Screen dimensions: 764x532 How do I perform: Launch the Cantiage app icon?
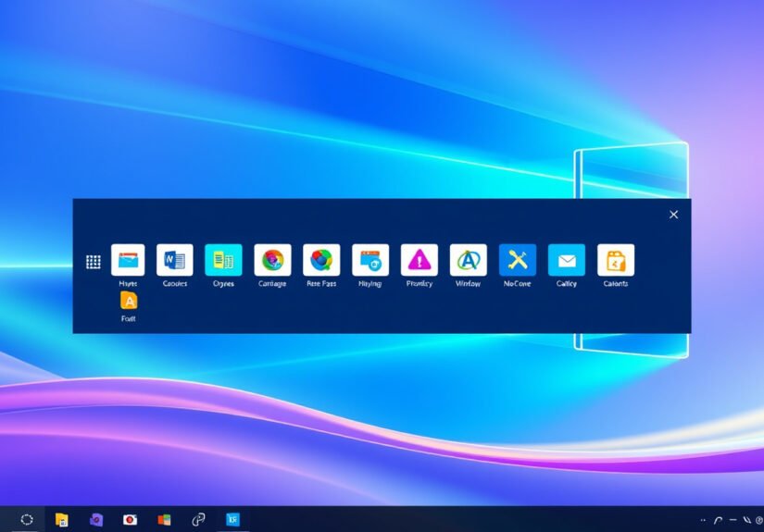[272, 260]
